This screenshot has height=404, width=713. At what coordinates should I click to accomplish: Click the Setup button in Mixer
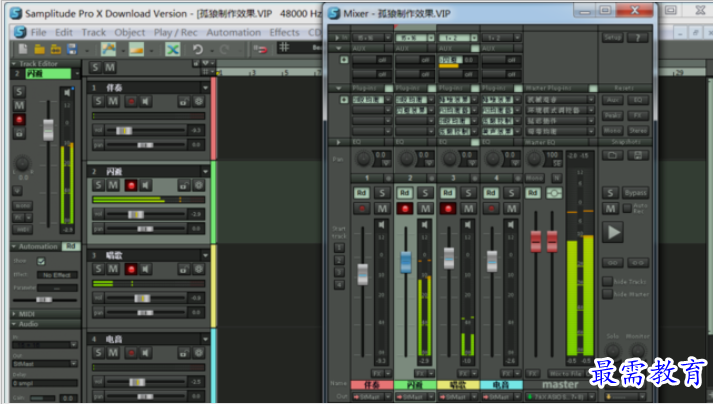tap(611, 37)
